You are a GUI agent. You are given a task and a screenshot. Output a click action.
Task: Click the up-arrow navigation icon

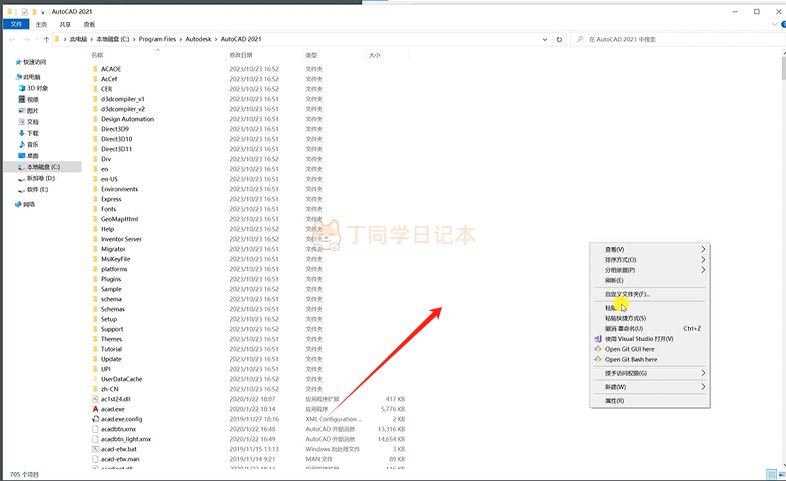tap(47, 39)
